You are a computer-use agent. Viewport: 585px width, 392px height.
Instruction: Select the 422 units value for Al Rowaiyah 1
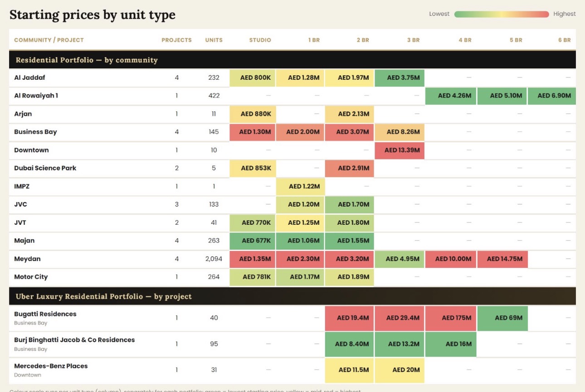tap(214, 96)
